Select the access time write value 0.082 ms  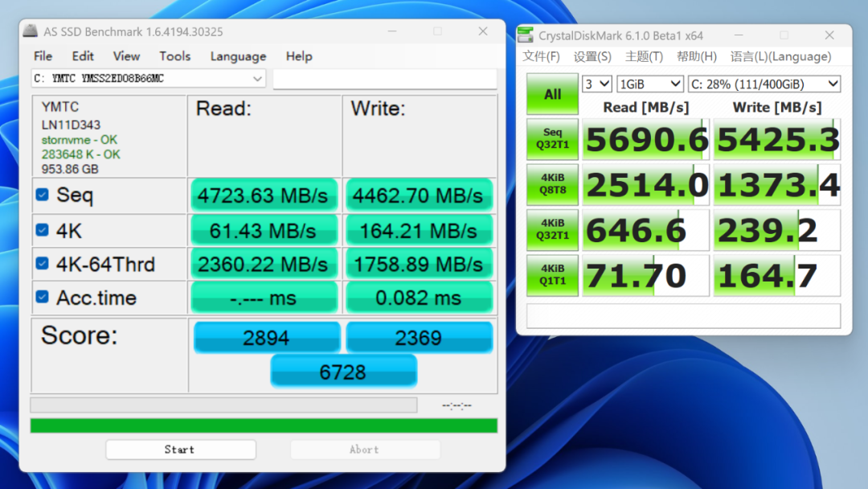(x=419, y=298)
